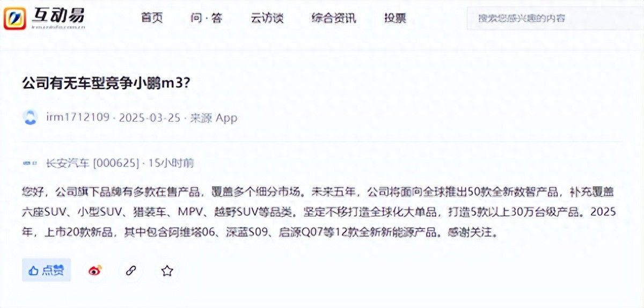Click the 来源 App source label

[214, 118]
